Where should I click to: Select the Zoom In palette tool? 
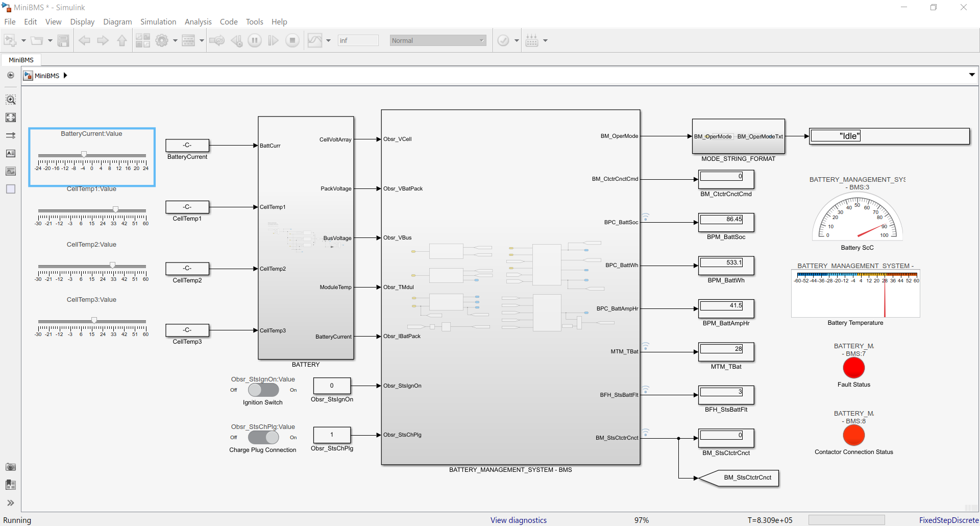(11, 100)
